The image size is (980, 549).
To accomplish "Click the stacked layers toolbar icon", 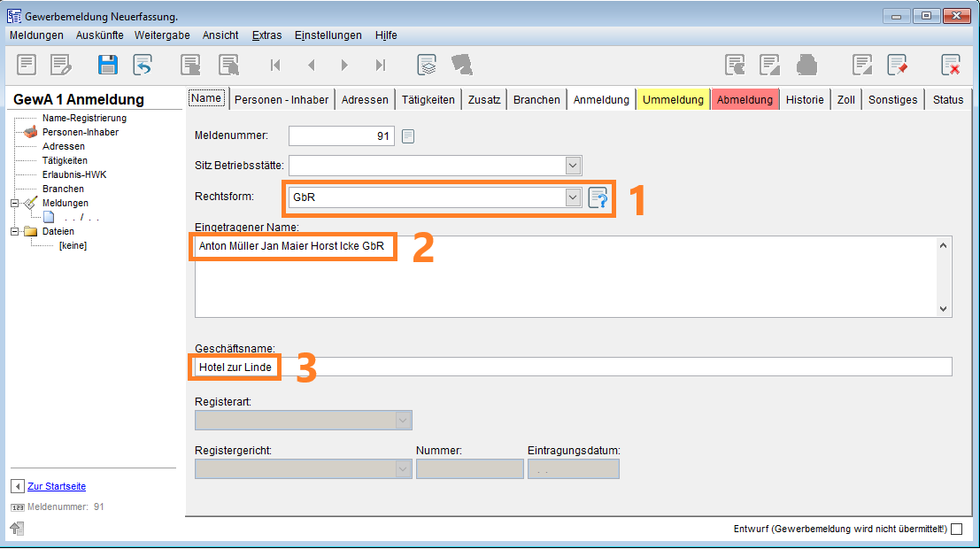I will tap(428, 65).
